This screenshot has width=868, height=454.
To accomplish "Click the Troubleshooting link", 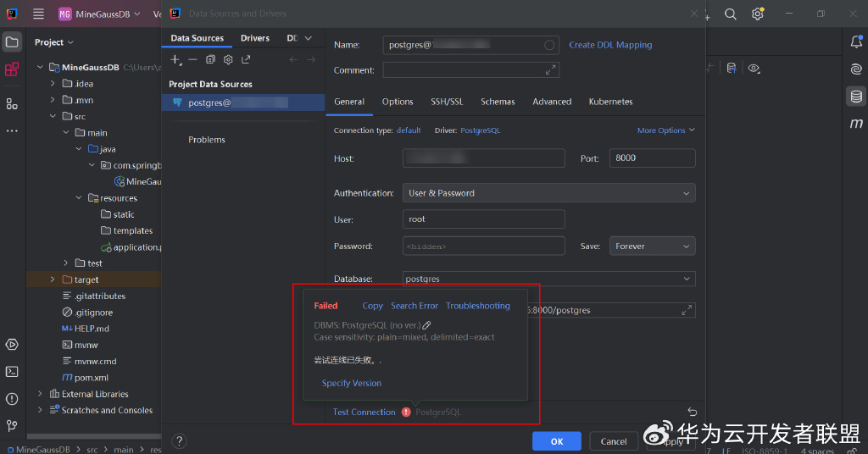I will 478,306.
